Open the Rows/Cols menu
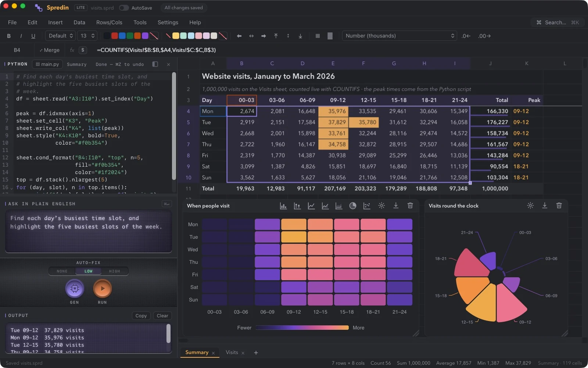The height and width of the screenshot is (368, 588). tap(109, 22)
